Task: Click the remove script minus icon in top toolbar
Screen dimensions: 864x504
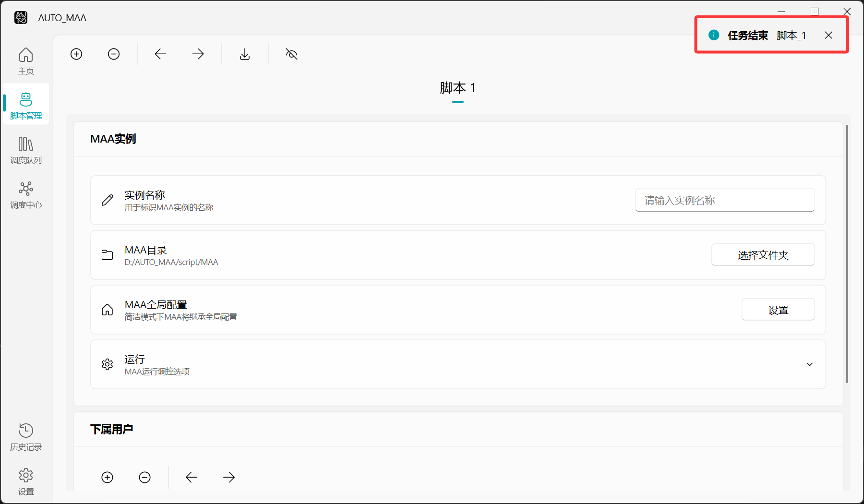Action: (114, 54)
